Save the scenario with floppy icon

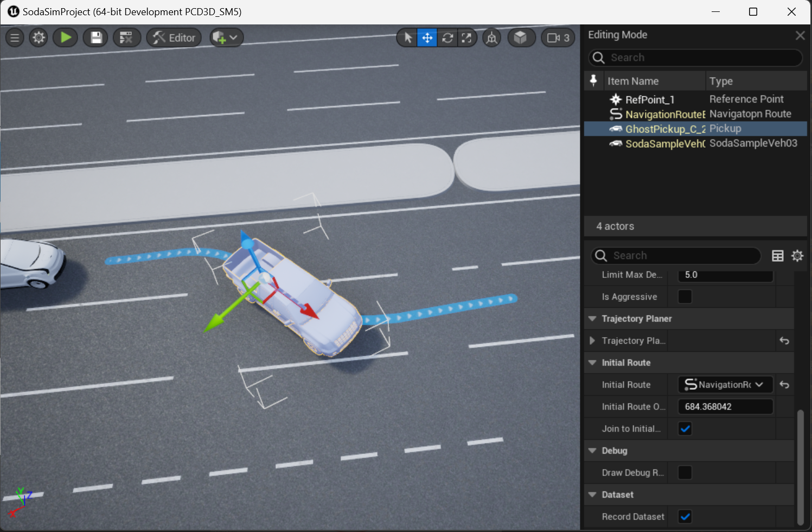click(96, 37)
